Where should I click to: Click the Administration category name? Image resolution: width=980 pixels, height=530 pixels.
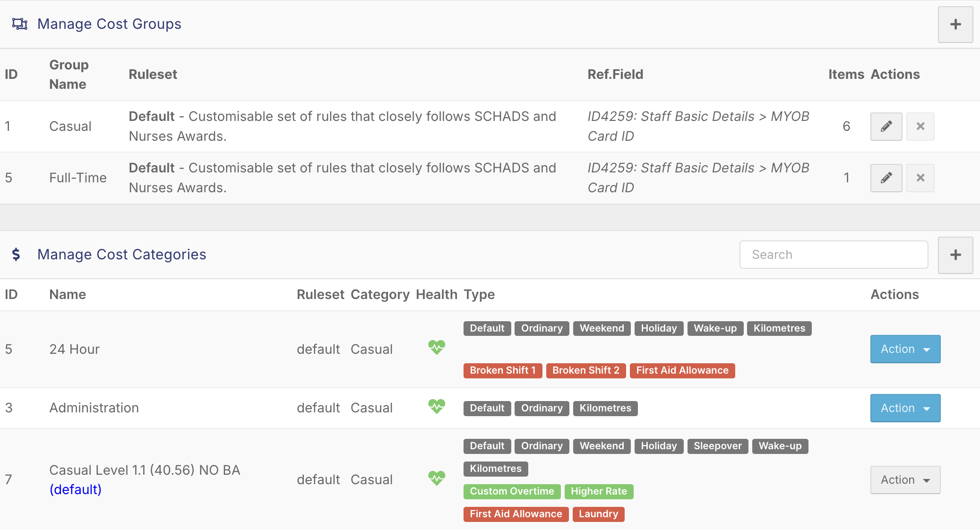94,408
